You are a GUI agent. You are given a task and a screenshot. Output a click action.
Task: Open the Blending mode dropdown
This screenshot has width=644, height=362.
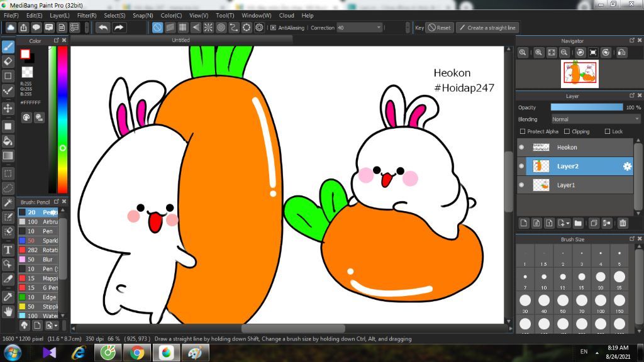click(596, 119)
